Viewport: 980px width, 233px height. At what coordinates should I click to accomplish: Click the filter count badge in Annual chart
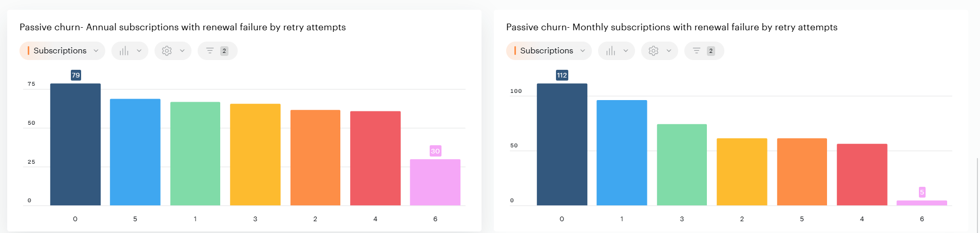tap(224, 51)
